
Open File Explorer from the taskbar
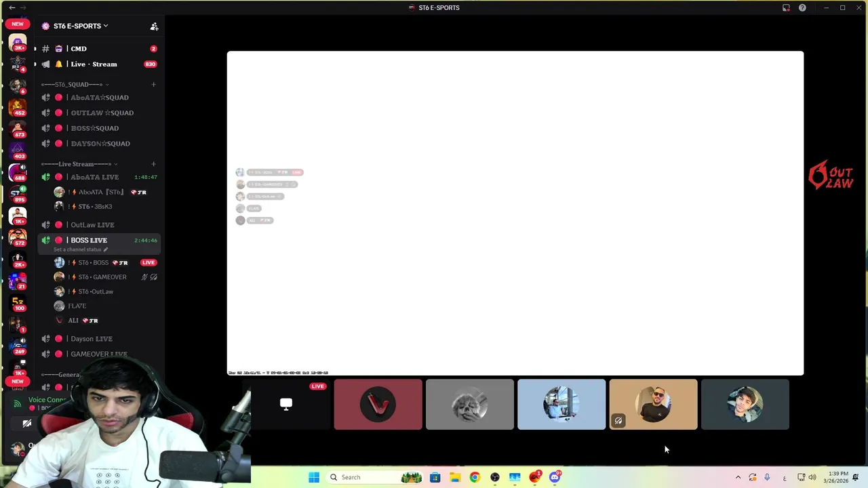[455, 477]
